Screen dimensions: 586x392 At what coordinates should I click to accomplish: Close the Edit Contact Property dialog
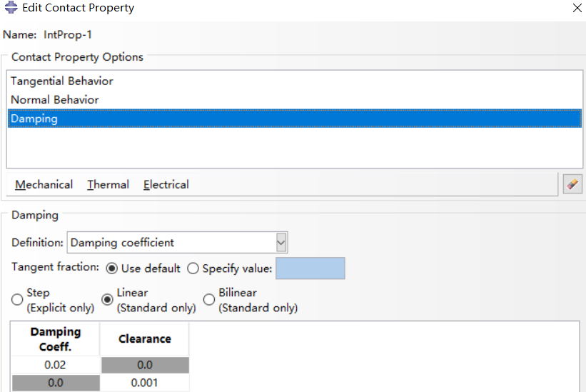(x=577, y=8)
